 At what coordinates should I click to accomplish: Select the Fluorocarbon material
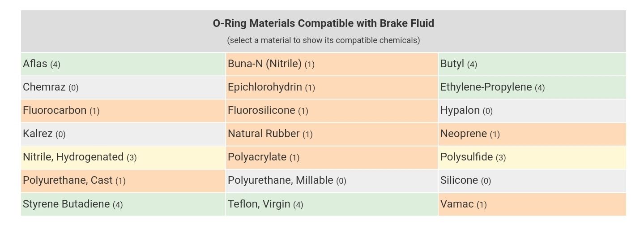123,111
